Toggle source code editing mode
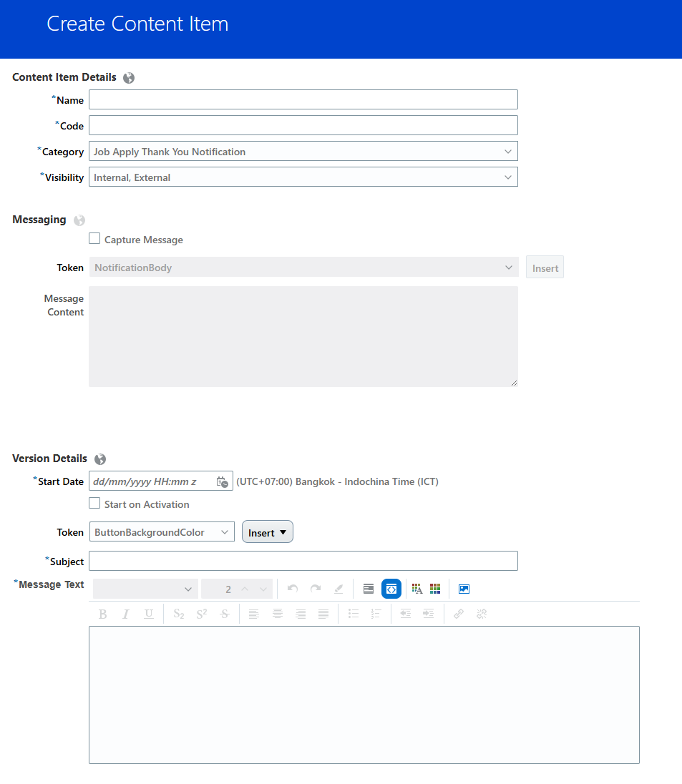682x784 pixels. point(391,589)
